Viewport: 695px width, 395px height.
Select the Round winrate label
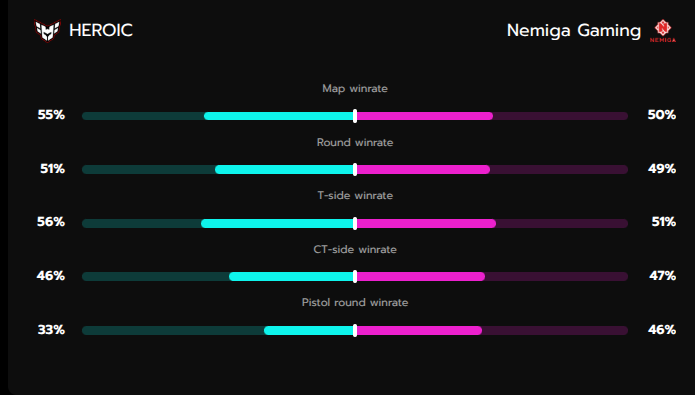355,142
